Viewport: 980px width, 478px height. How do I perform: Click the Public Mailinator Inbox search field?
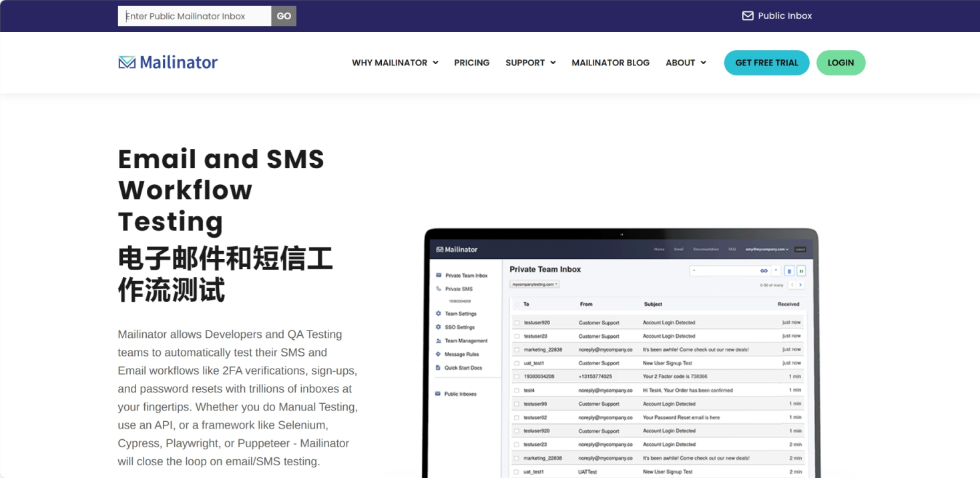coord(194,15)
